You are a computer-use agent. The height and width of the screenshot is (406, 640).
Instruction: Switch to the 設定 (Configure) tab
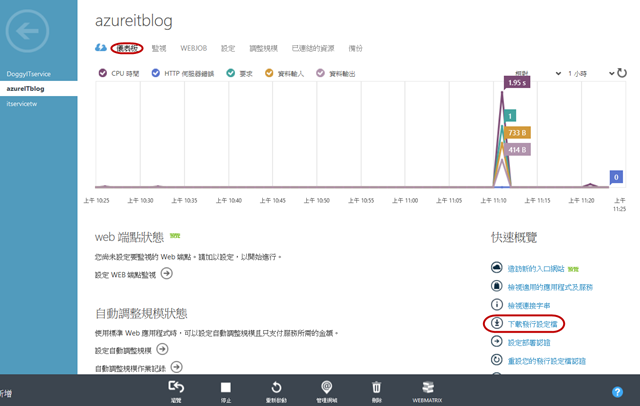pyautogui.click(x=228, y=48)
